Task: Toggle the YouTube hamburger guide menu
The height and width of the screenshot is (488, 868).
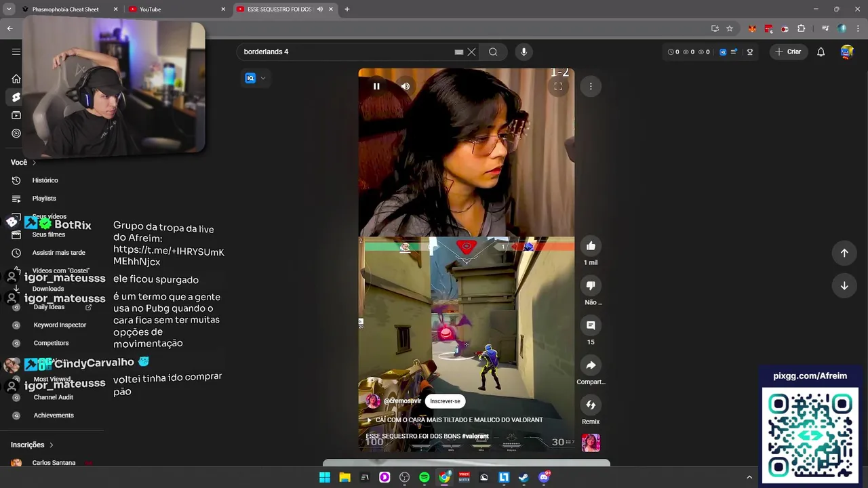Action: (16, 52)
